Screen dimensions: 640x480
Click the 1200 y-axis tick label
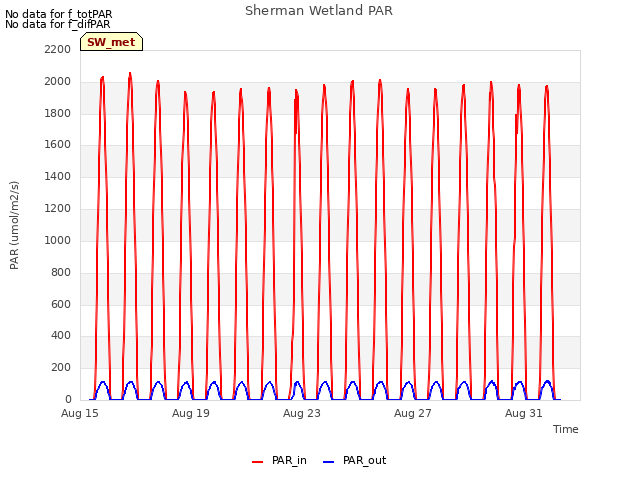tap(58, 208)
